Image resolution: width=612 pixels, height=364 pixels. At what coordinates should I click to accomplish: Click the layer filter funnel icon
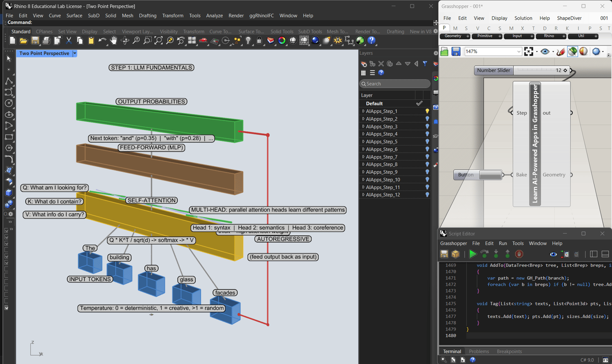(425, 64)
